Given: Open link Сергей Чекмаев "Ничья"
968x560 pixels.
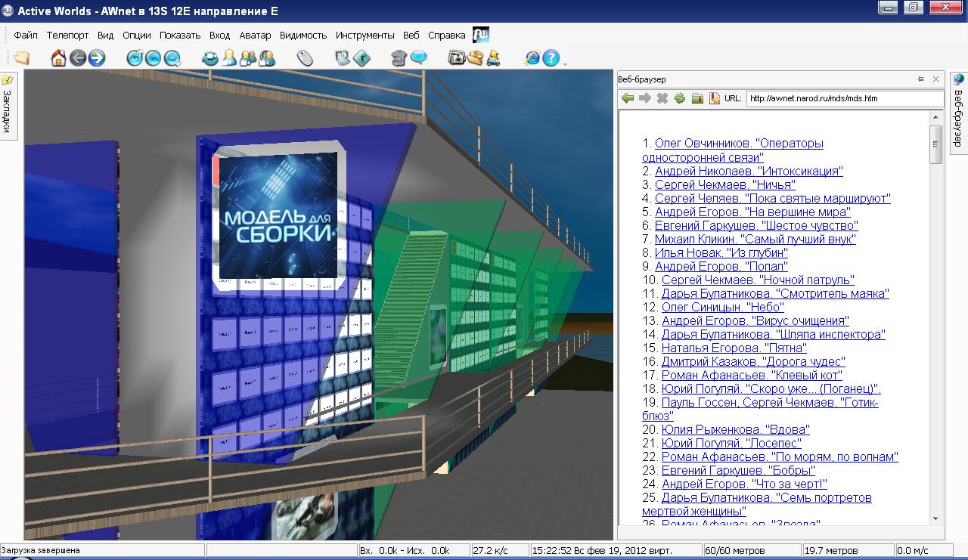Looking at the screenshot, I should [725, 184].
